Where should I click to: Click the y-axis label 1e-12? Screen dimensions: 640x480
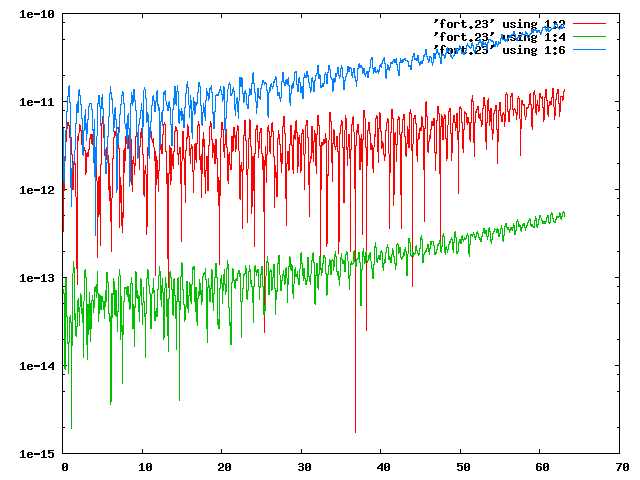37,190
